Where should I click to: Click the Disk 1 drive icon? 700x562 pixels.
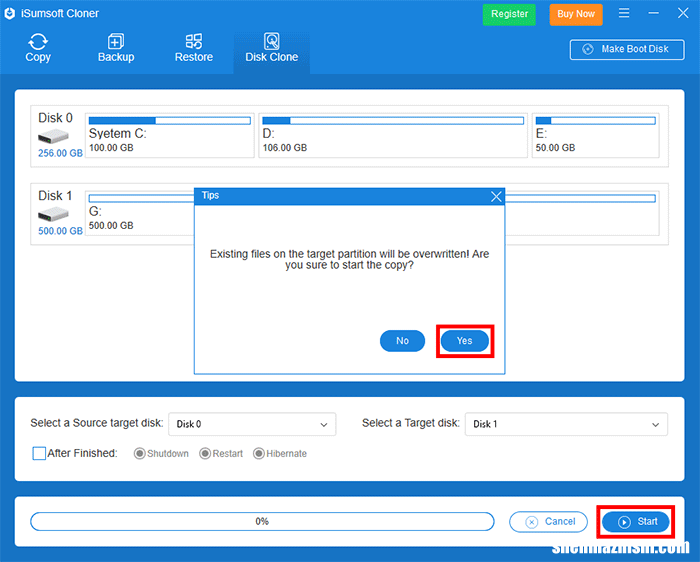[x=53, y=214]
